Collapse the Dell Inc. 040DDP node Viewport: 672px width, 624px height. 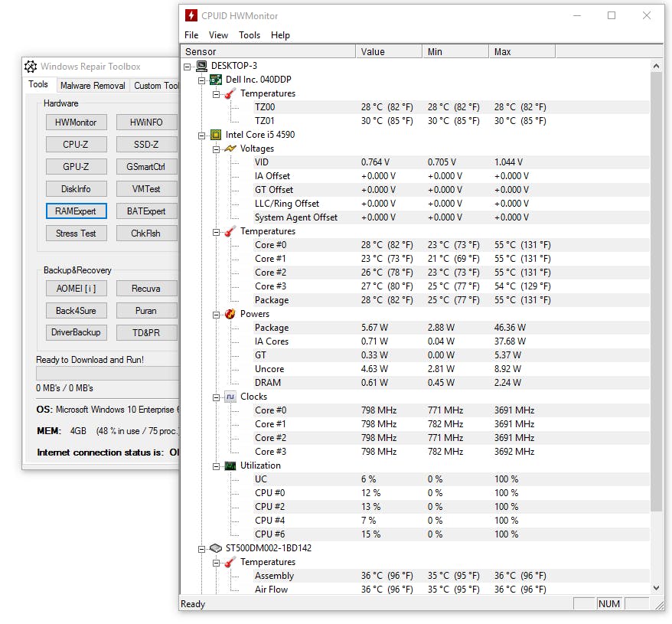[201, 80]
